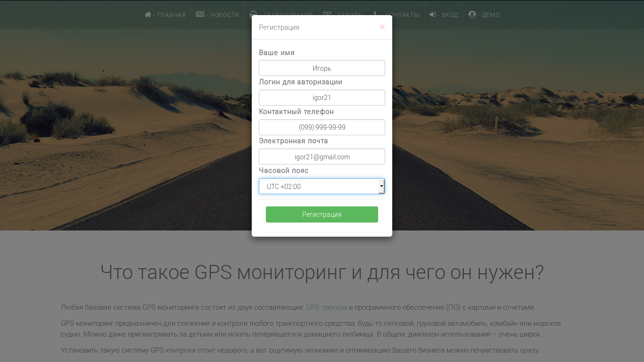
Task: Focus the name field containing Игорь
Action: [x=322, y=68]
